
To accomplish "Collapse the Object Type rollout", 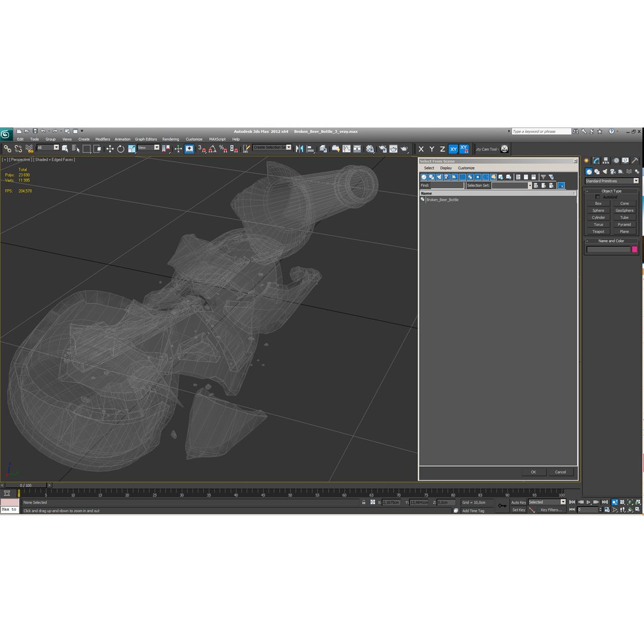I will (x=611, y=191).
